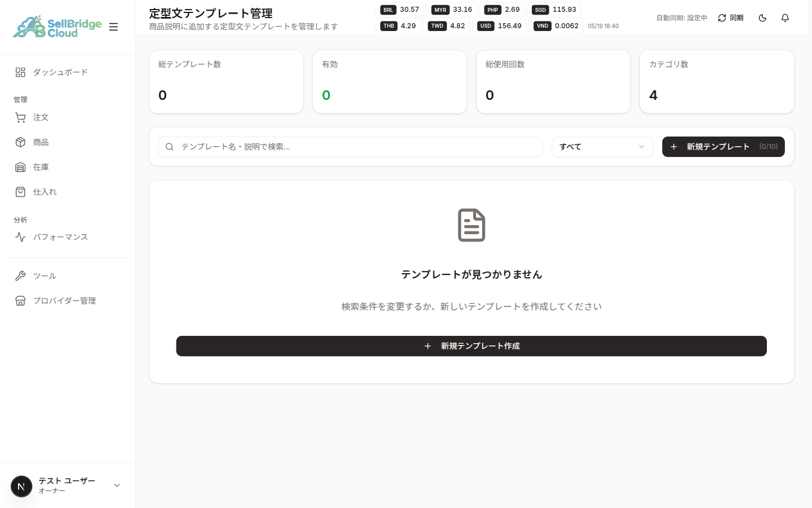The image size is (812, 508).
Task: Click 定型文テンプレート管理 page title
Action: click(211, 13)
